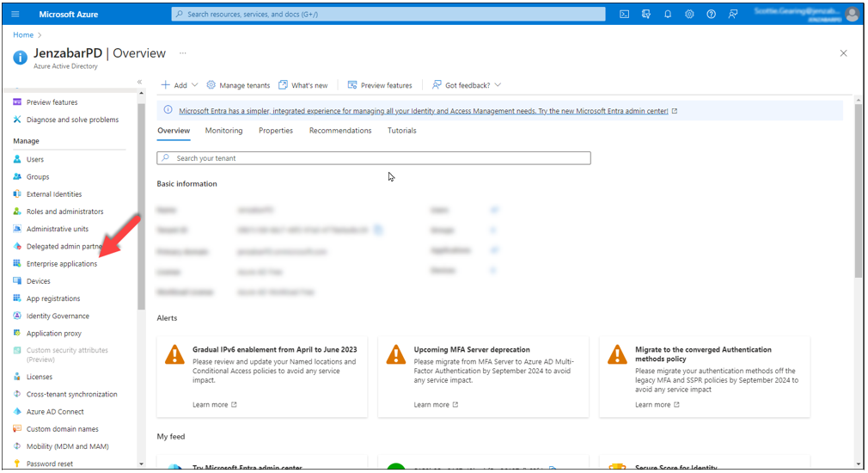868x473 pixels.
Task: Copy the Tenant ID with copy icon
Action: pyautogui.click(x=378, y=230)
